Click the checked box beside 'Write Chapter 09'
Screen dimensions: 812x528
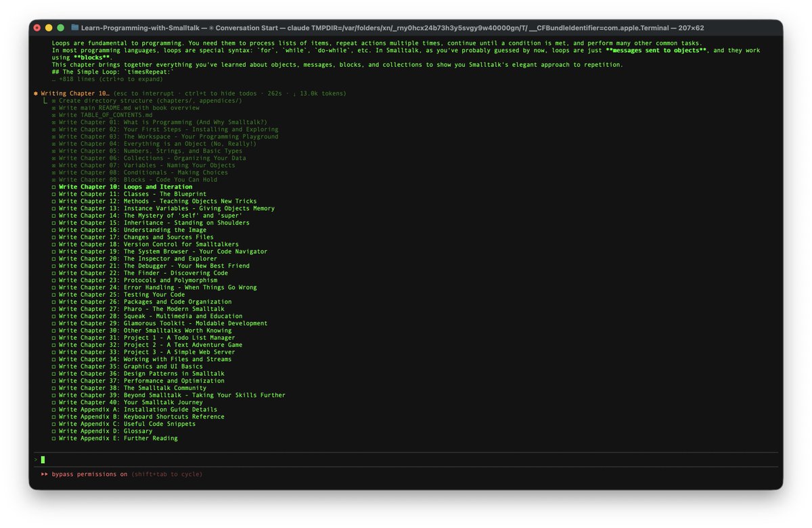(x=53, y=180)
